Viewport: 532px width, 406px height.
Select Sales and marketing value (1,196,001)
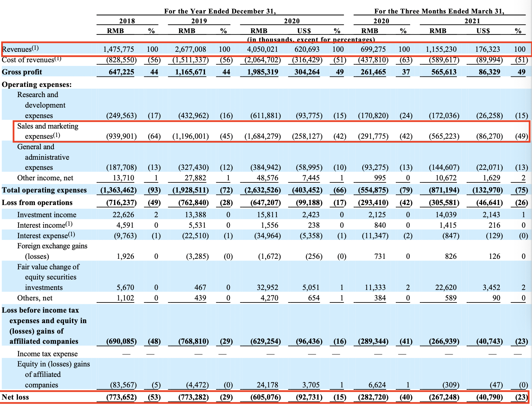point(191,136)
